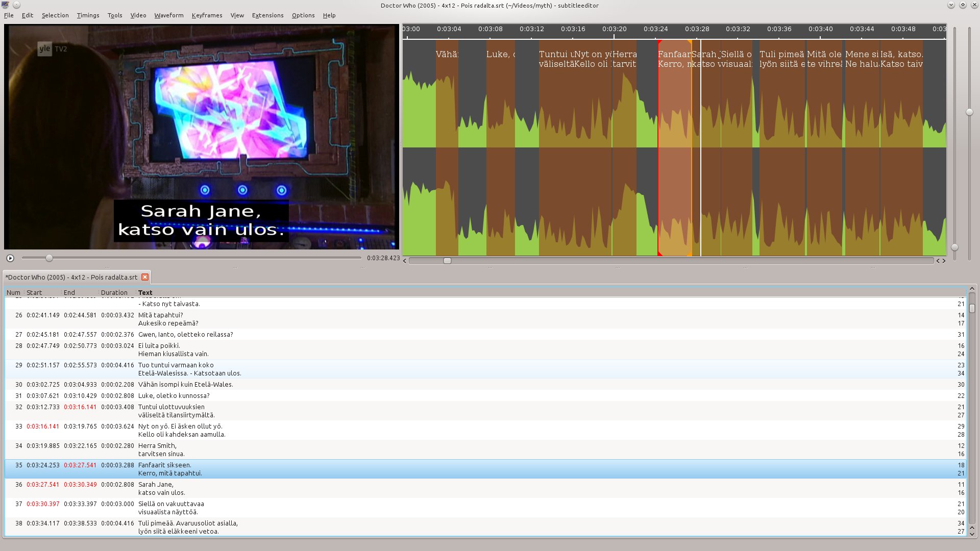Image resolution: width=980 pixels, height=551 pixels.
Task: Open the Extensions menu
Action: [x=267, y=15]
